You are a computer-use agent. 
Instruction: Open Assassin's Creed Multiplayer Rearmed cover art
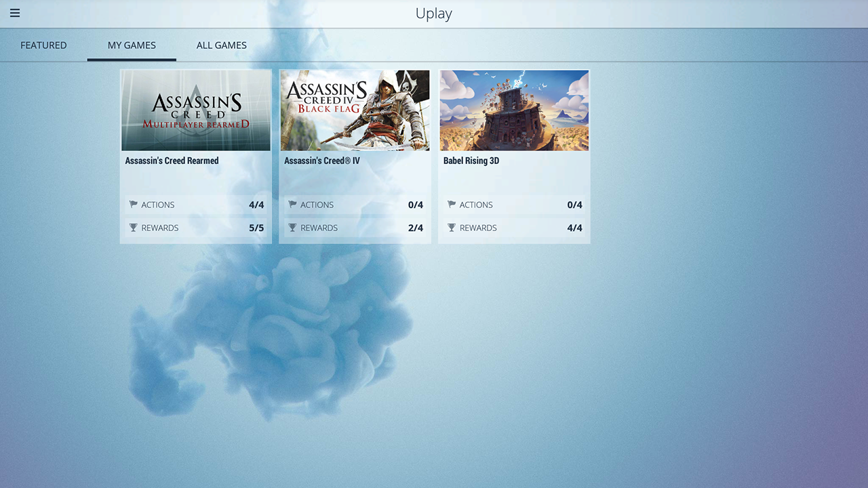click(196, 110)
